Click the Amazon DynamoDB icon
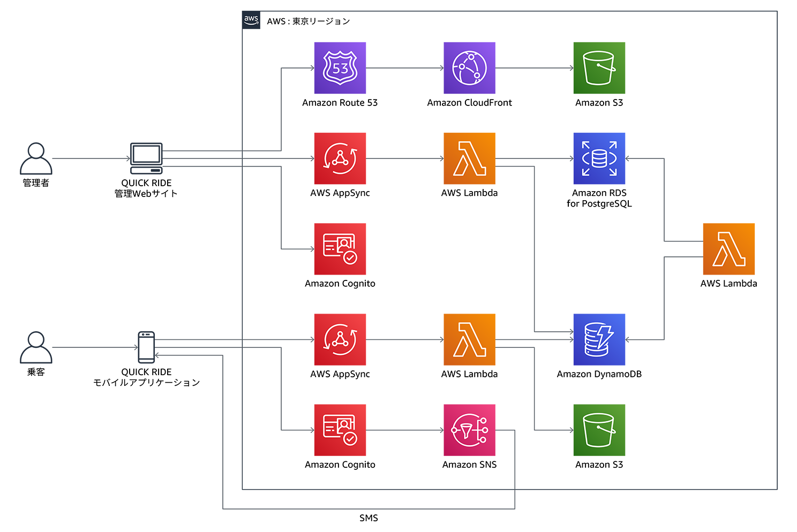 point(599,339)
